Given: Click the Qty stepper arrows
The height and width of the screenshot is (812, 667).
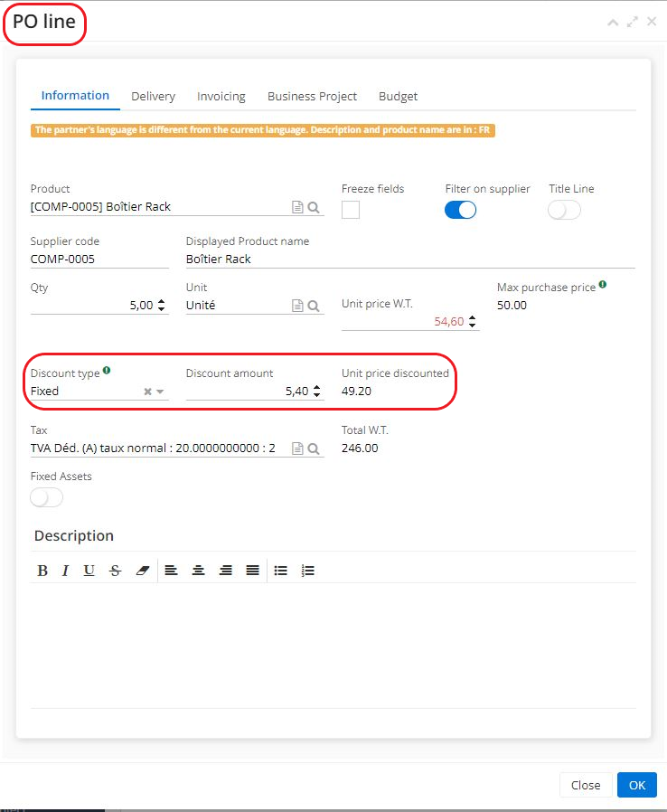Looking at the screenshot, I should click(x=161, y=306).
